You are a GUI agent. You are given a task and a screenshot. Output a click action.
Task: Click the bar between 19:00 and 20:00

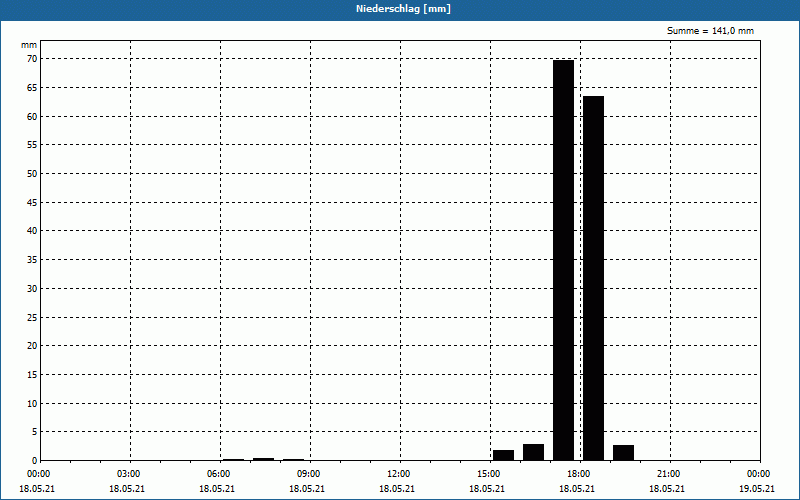coord(623,453)
